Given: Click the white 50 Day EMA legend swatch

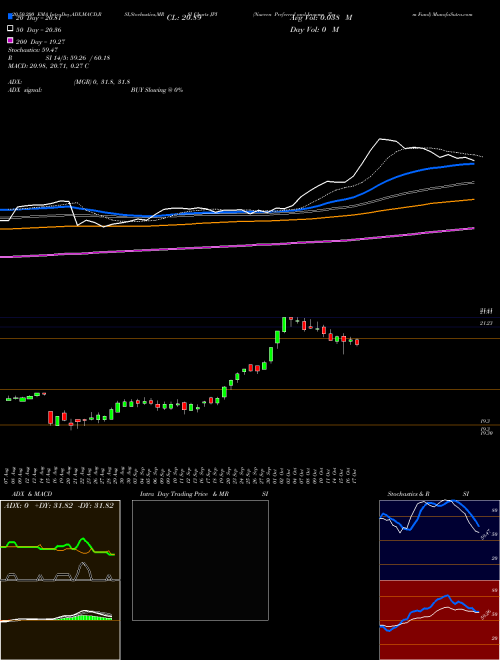Looking at the screenshot, I should click(10, 29).
